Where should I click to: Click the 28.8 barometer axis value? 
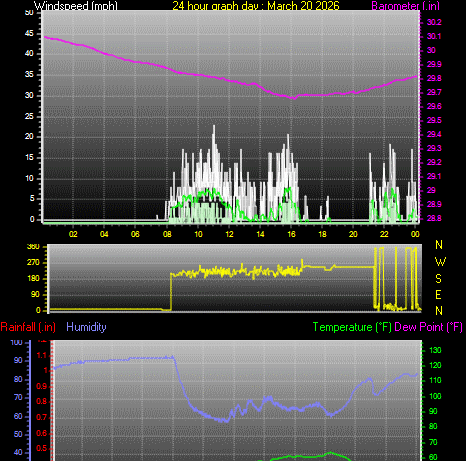[434, 219]
